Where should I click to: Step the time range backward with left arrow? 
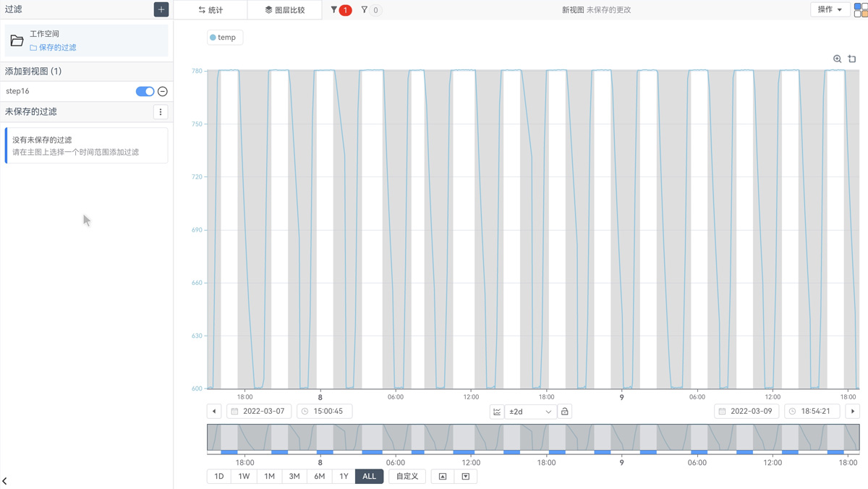click(x=214, y=412)
